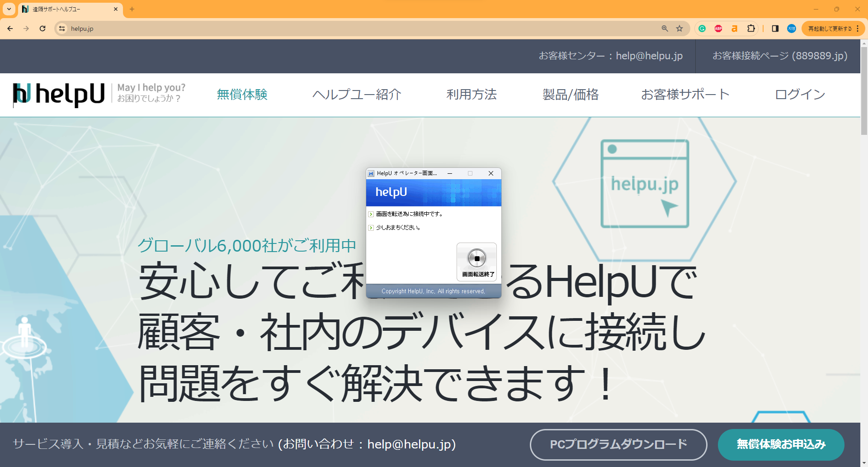Restore down the Chrome browser window
Image resolution: width=868 pixels, height=467 pixels.
[836, 9]
